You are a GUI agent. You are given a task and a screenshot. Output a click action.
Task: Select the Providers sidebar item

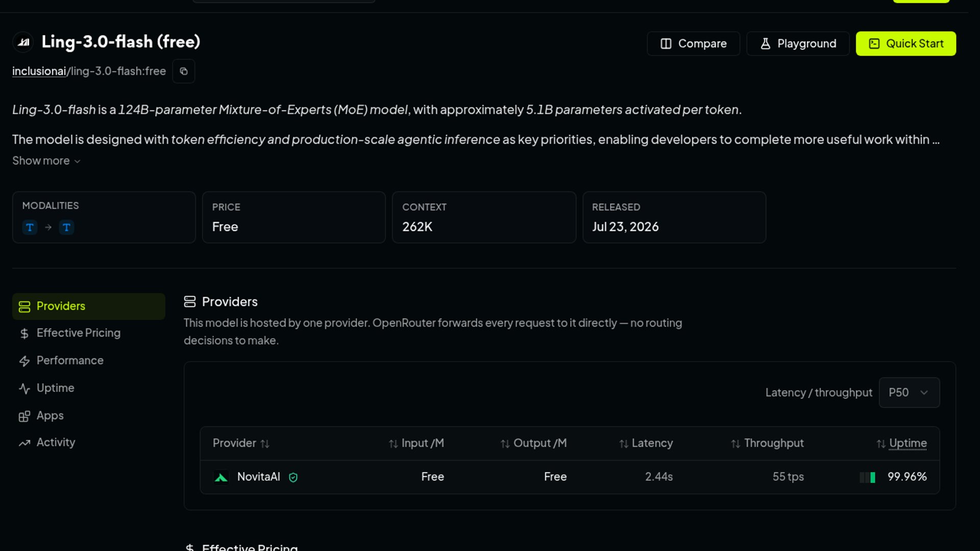[x=88, y=306]
